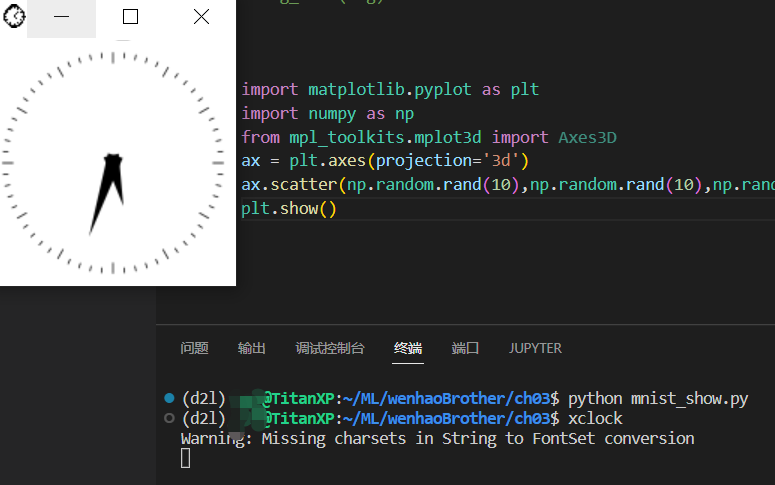Open the 调试控制台 tab
This screenshot has width=775, height=485.
[330, 348]
